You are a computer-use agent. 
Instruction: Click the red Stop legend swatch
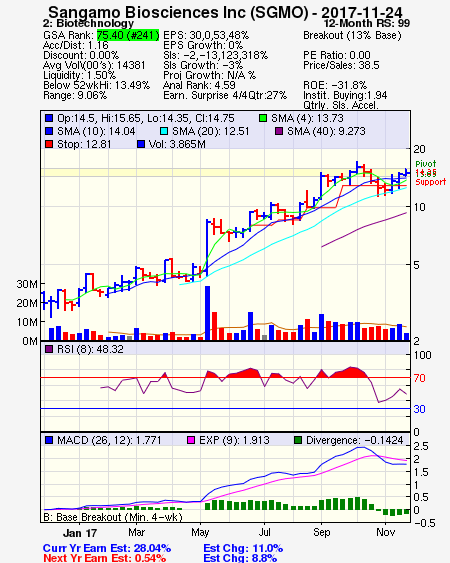[x=49, y=144]
